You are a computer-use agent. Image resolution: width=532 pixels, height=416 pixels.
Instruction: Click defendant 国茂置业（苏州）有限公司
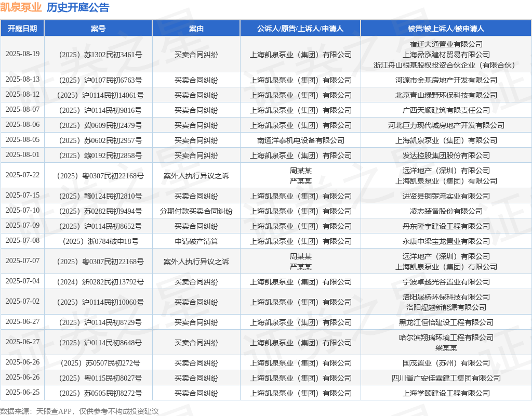tap(446, 363)
